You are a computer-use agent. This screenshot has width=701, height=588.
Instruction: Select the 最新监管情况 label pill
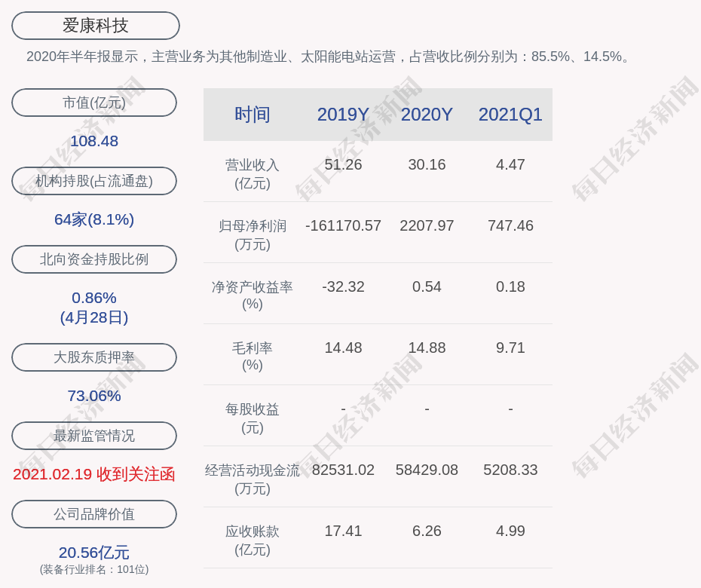(x=94, y=436)
